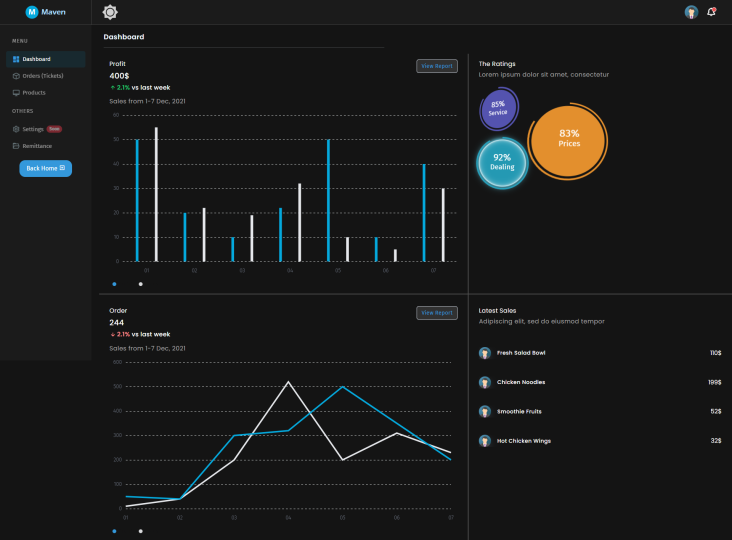Click View Report in Profit card
Viewport: 732px width, 540px height.
tap(436, 66)
